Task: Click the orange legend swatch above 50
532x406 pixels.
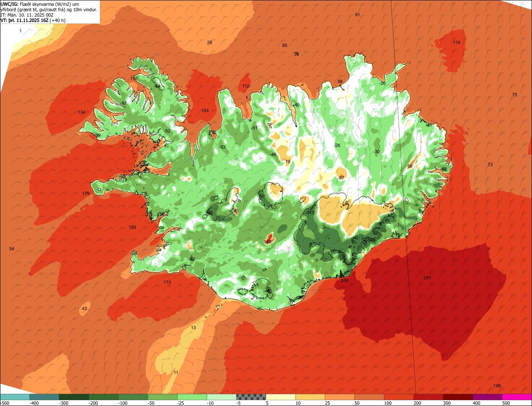Action: 369,397
